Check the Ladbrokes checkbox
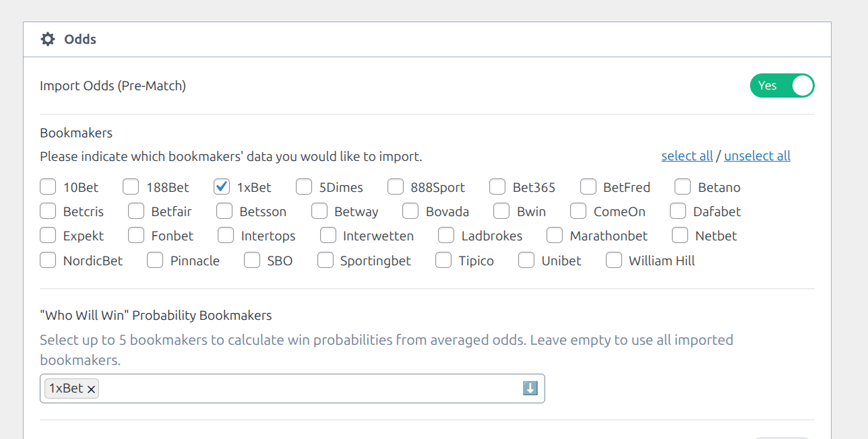 click(x=446, y=236)
